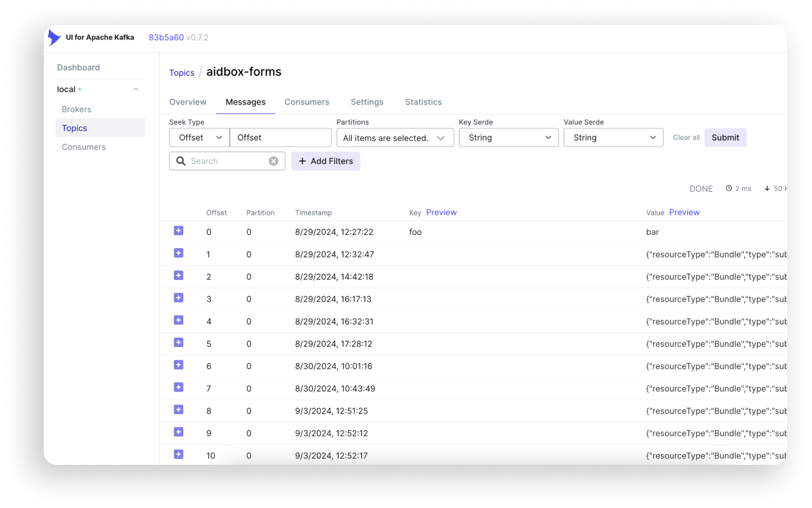Open the Value Serde dropdown
812x508 pixels.
point(613,138)
